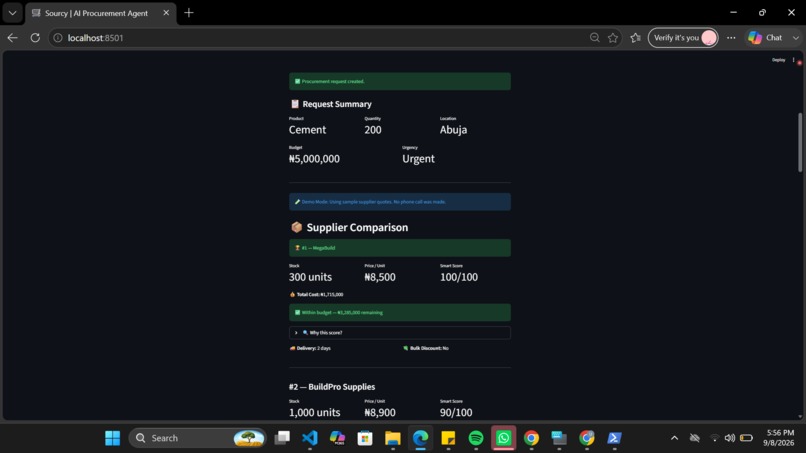Open Spotify from the taskbar

(476, 438)
